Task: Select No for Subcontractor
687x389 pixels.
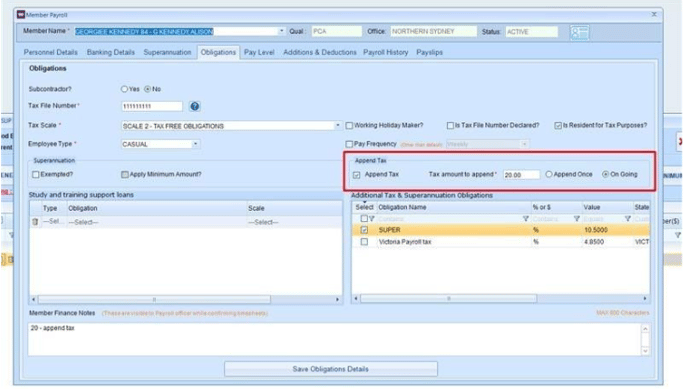Action: coord(148,89)
